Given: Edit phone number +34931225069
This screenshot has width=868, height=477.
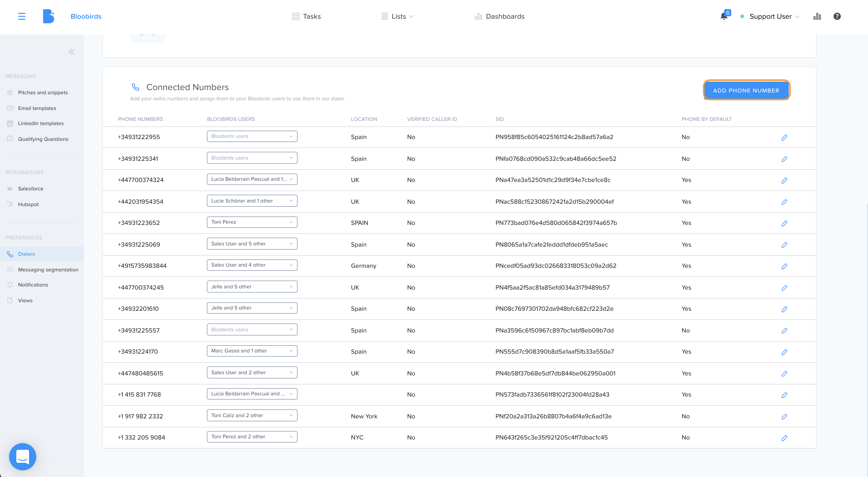Looking at the screenshot, I should tap(785, 245).
